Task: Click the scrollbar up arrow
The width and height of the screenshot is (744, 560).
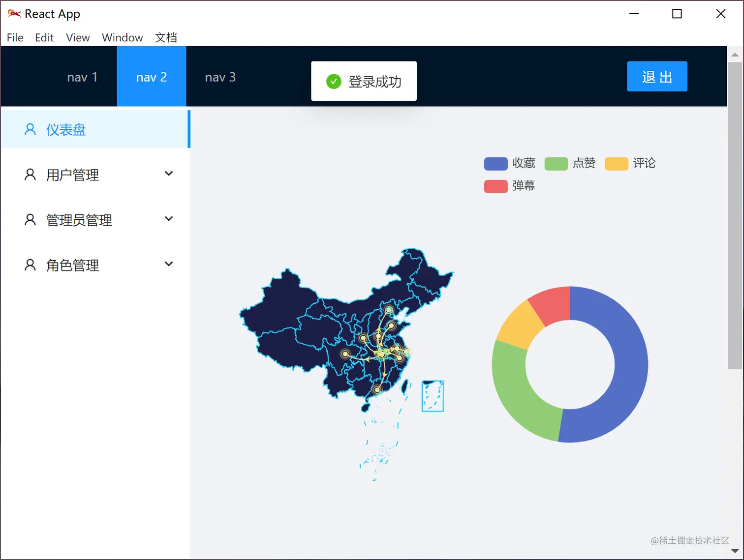Action: (x=735, y=55)
